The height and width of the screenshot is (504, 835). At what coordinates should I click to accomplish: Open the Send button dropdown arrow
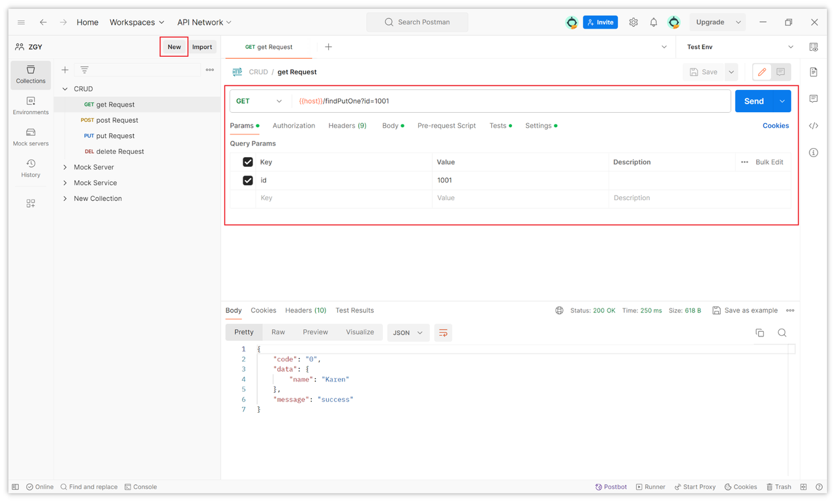point(782,101)
